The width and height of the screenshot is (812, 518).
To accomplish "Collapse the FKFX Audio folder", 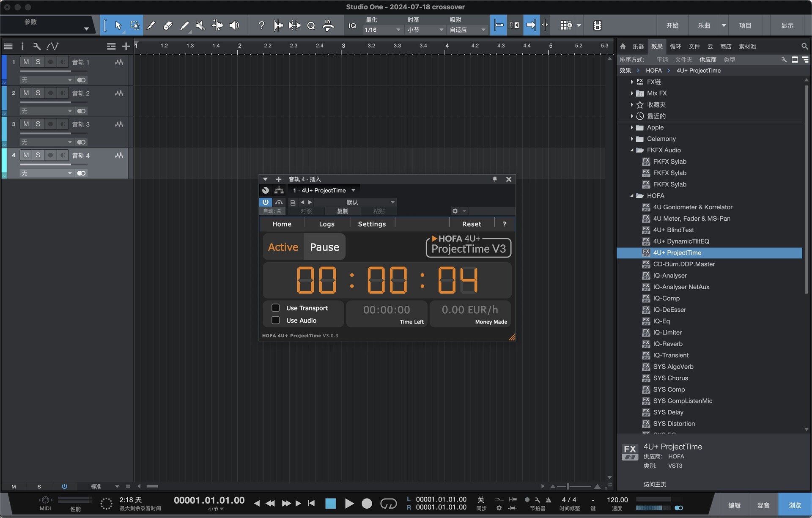I will 632,150.
